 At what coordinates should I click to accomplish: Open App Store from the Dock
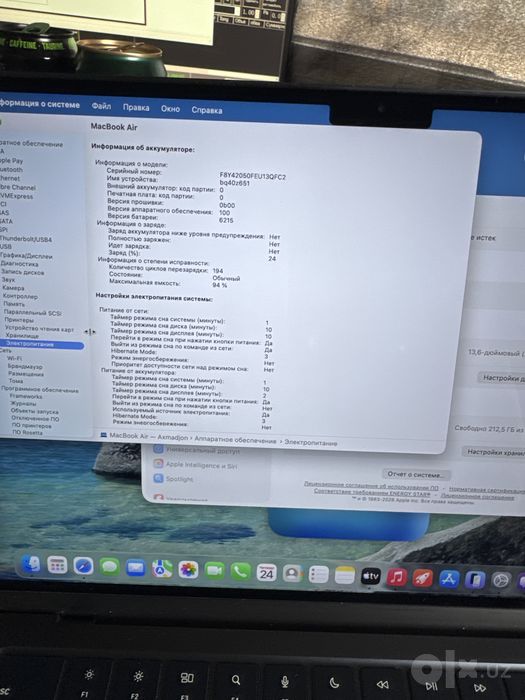click(449, 579)
